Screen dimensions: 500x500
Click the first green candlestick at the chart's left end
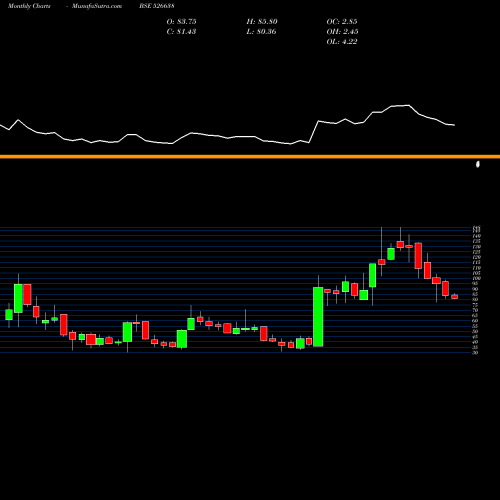tap(9, 315)
